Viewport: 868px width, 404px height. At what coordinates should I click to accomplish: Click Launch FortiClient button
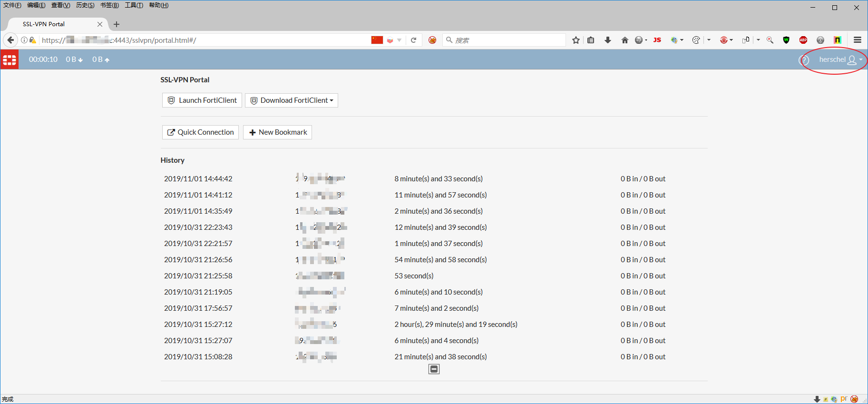202,100
